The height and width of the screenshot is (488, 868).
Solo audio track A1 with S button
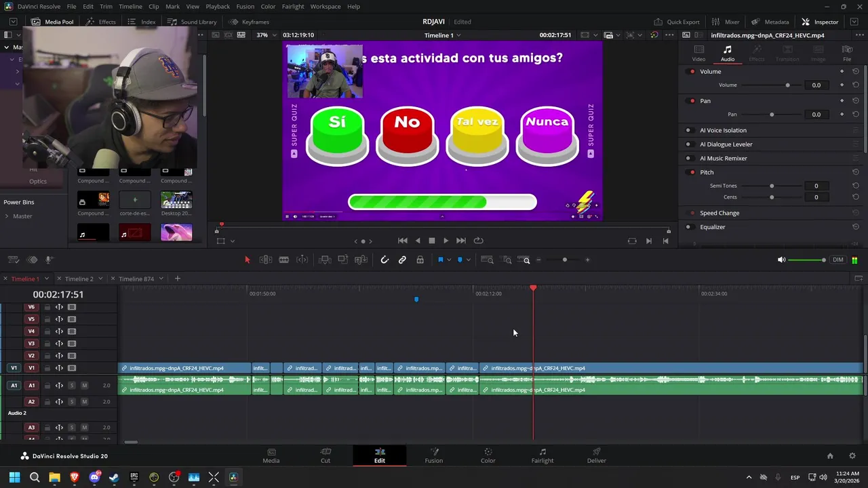click(x=71, y=386)
